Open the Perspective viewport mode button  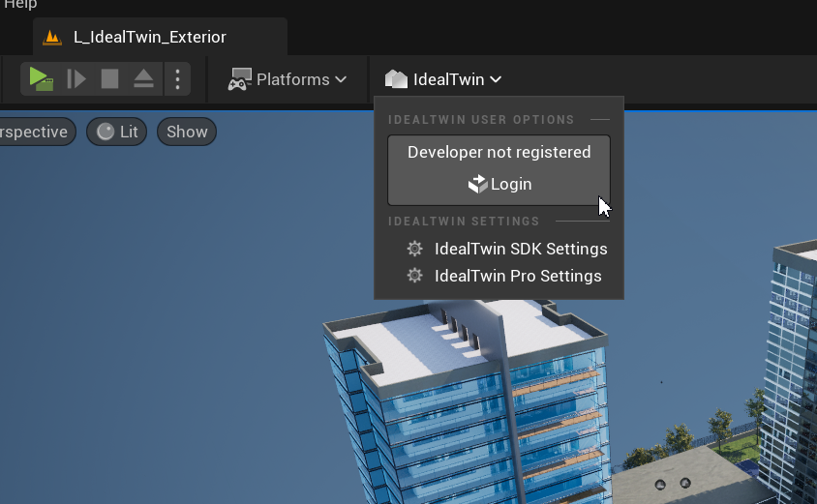[x=34, y=132]
